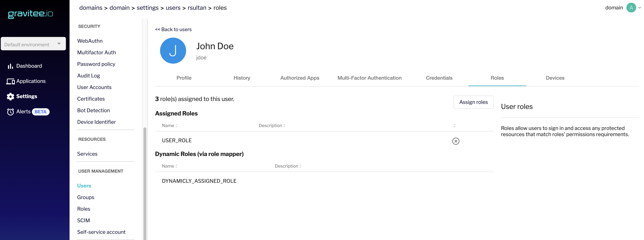Open the Audit Log settings page
This screenshot has width=644, height=240.
tap(89, 76)
